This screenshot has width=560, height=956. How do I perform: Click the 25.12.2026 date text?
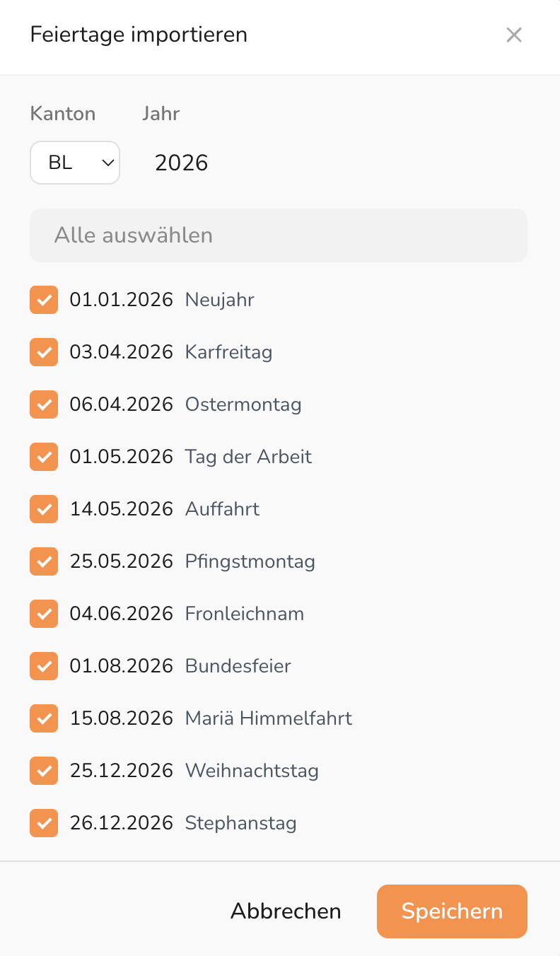[x=122, y=771]
